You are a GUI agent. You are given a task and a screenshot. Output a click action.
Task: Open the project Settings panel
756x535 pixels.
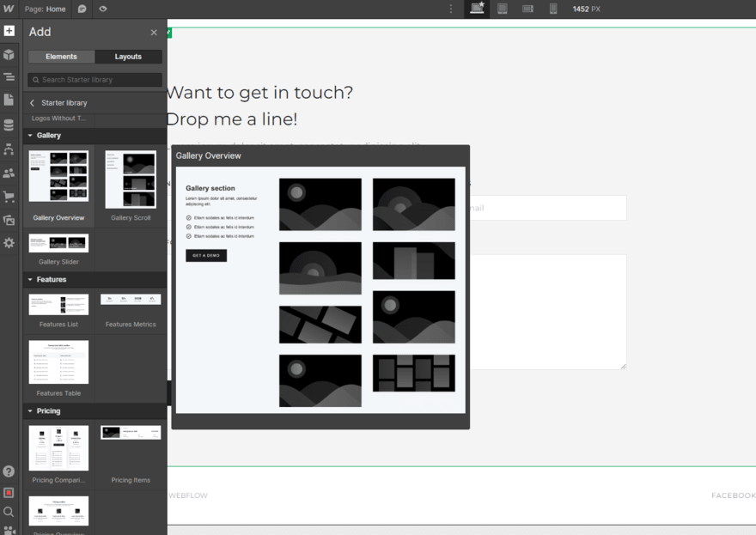pos(9,243)
